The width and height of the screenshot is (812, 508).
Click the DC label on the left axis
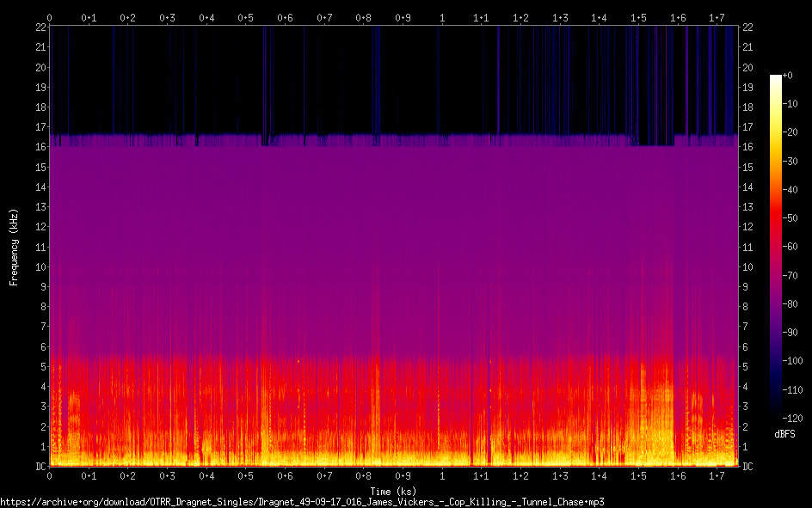pyautogui.click(x=39, y=466)
